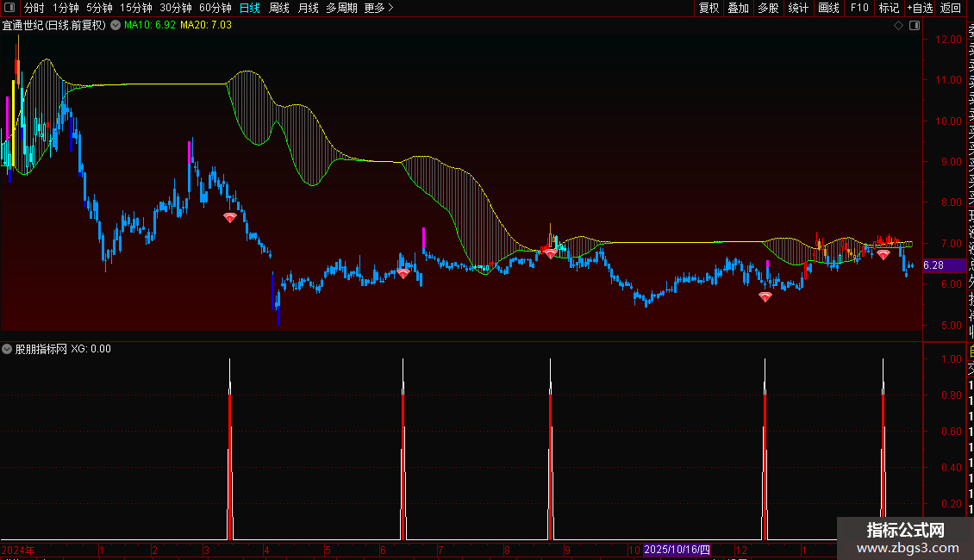Click the rightmost red diamond signal marker
This screenshot has height=560, width=974.
point(883,254)
